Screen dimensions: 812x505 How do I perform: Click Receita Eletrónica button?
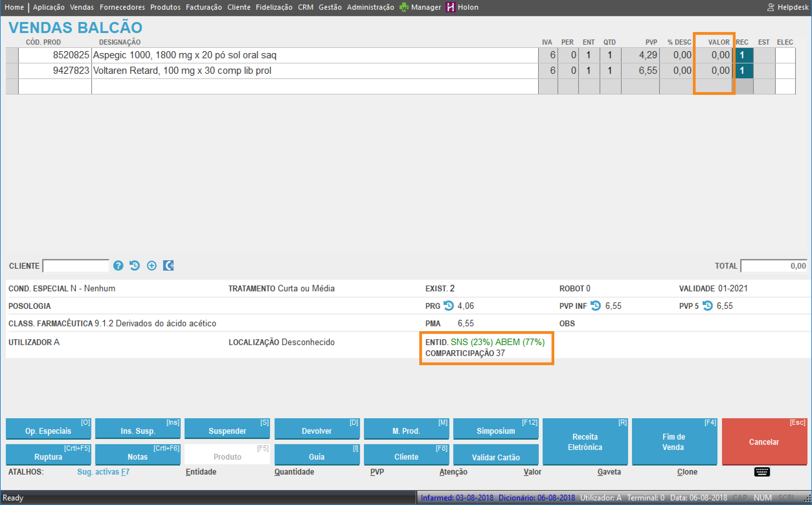click(x=585, y=442)
